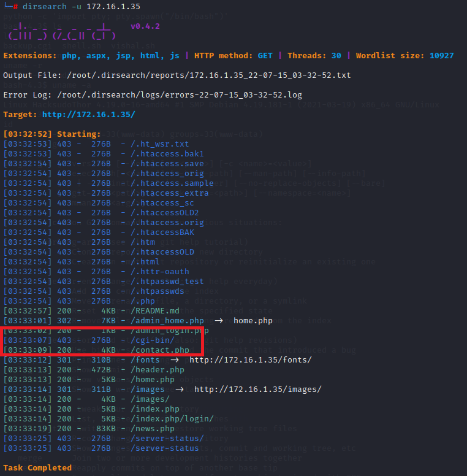
Task: Select the /contact.php result path
Action: tap(160, 350)
